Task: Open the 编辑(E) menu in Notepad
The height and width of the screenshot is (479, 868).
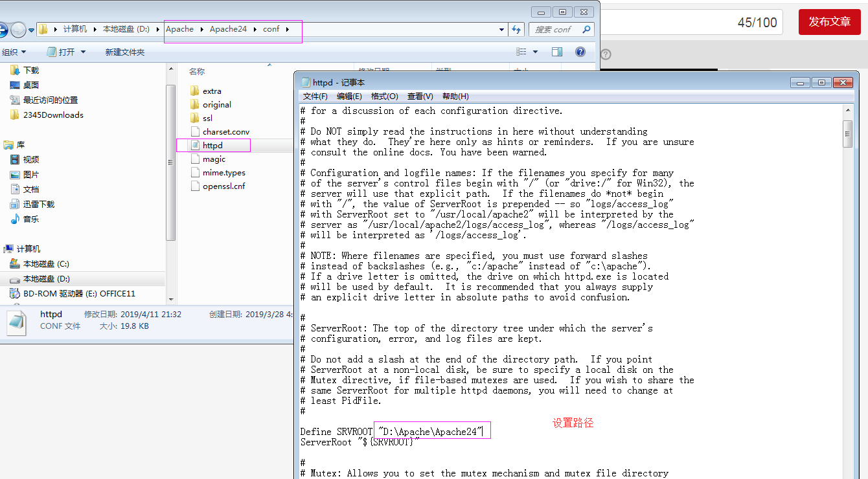Action: 349,96
